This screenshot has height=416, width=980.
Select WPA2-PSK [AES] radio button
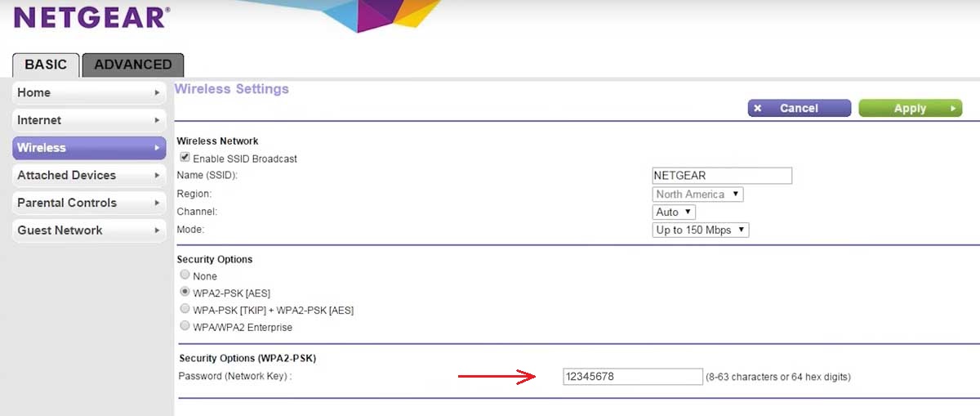pos(185,292)
